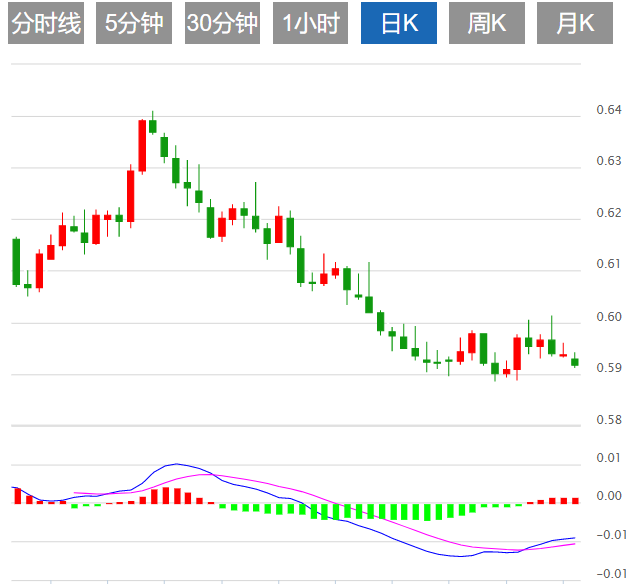Select the 5分钟 chart interval
Screen dimensions: 633x584
click(x=134, y=23)
